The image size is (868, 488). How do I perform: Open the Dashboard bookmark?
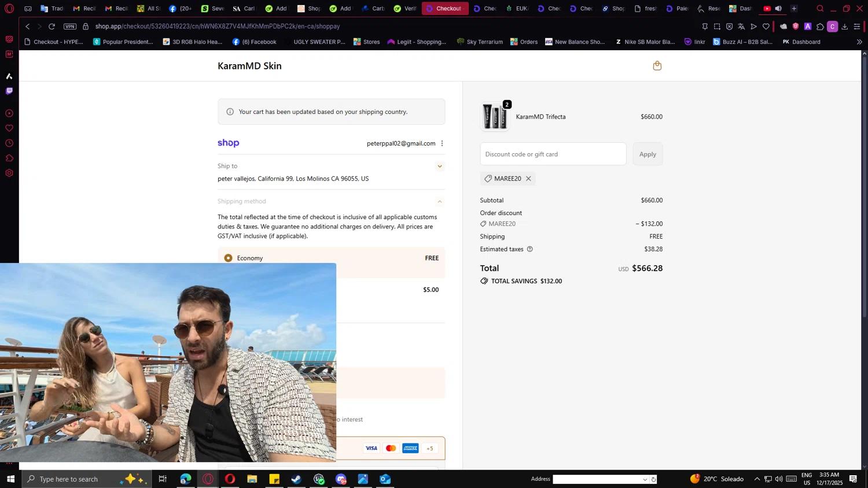coord(801,42)
